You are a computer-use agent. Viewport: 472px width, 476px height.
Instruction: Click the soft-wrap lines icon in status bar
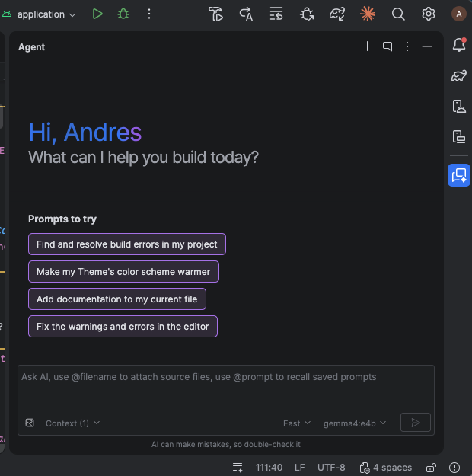(238, 468)
